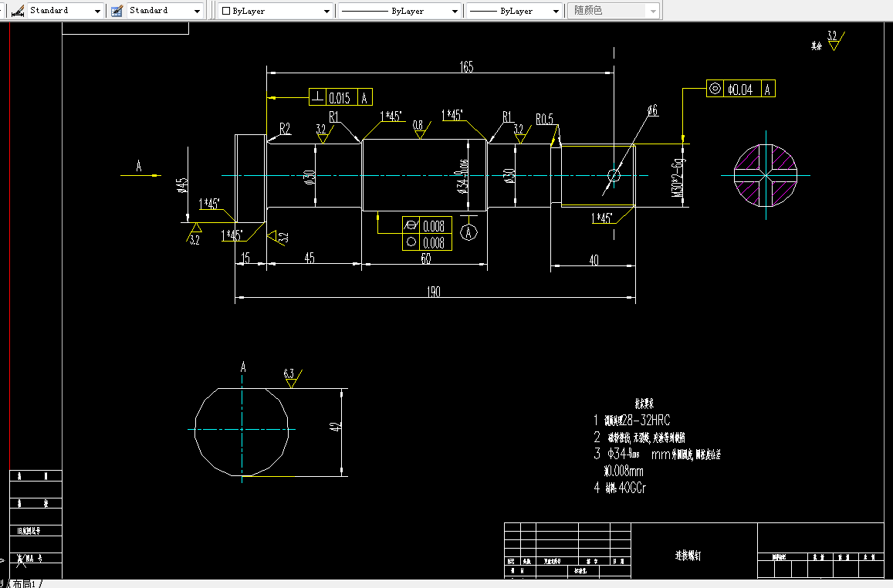Select the Φ6 hole leader dimension
Image resolution: width=893 pixels, height=588 pixels.
coord(651,110)
